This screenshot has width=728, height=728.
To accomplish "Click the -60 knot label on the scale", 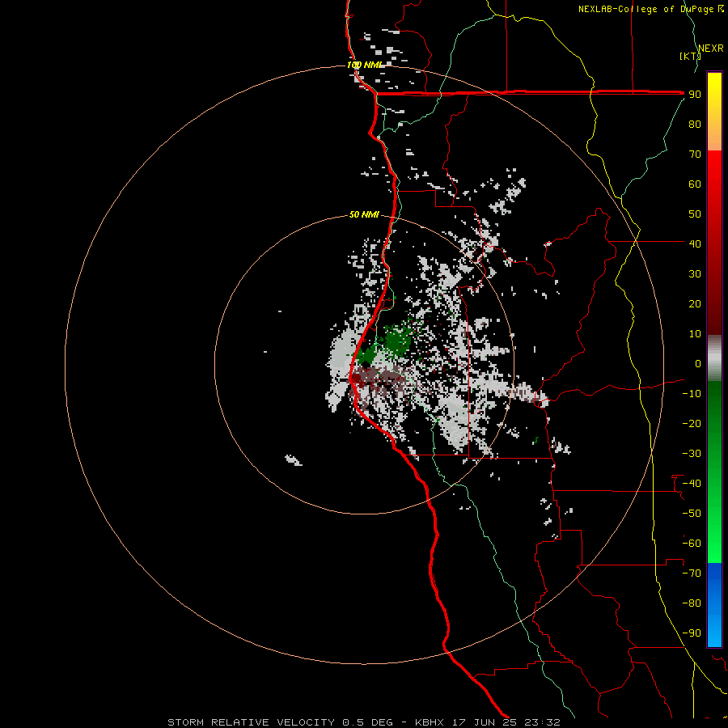I will (x=692, y=544).
